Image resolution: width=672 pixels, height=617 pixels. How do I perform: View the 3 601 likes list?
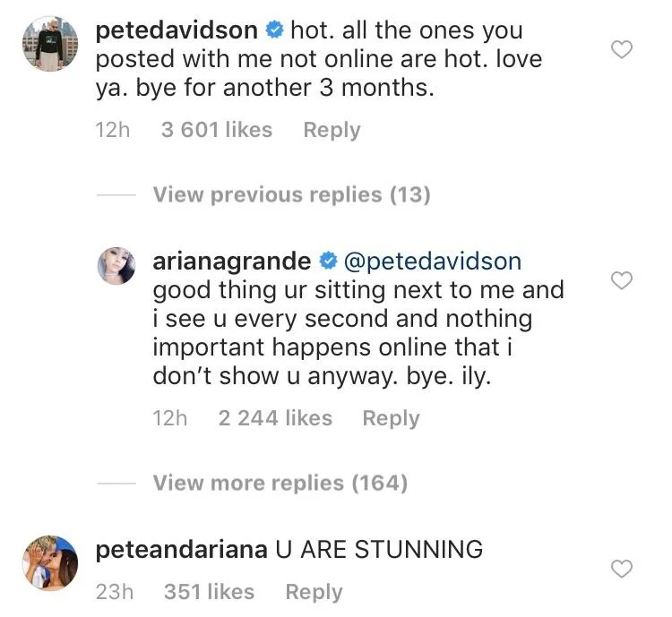click(216, 130)
